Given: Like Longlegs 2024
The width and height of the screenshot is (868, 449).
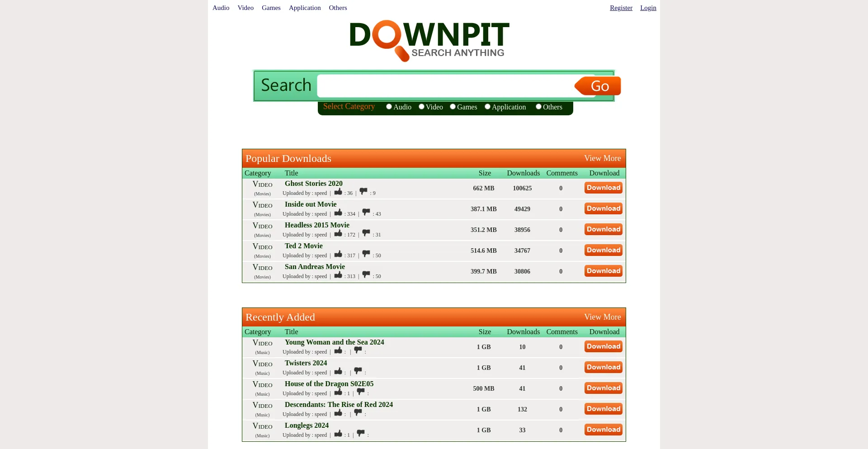Looking at the screenshot, I should 338,434.
